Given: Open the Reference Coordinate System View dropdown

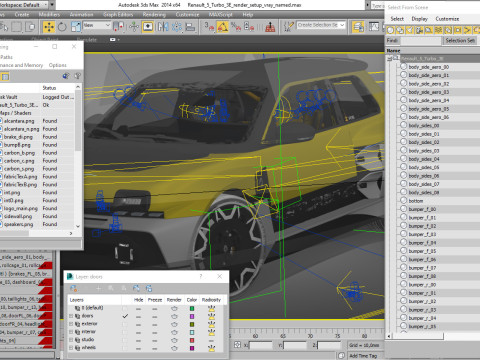Looking at the screenshot, I should (x=97, y=25).
